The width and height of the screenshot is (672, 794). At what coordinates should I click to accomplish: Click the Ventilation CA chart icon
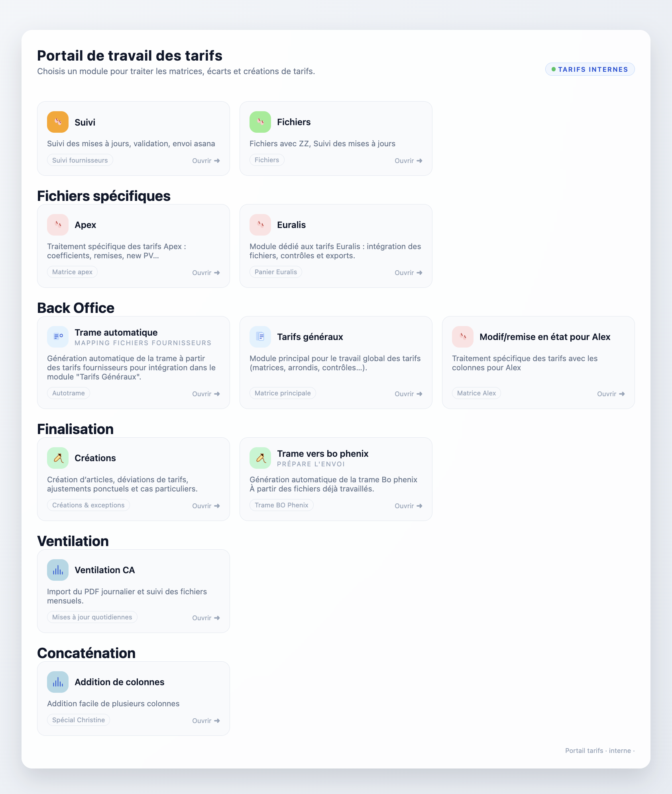[x=58, y=570]
